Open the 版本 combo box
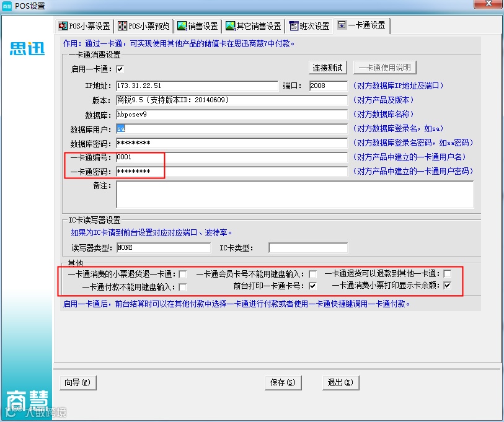 pos(232,100)
